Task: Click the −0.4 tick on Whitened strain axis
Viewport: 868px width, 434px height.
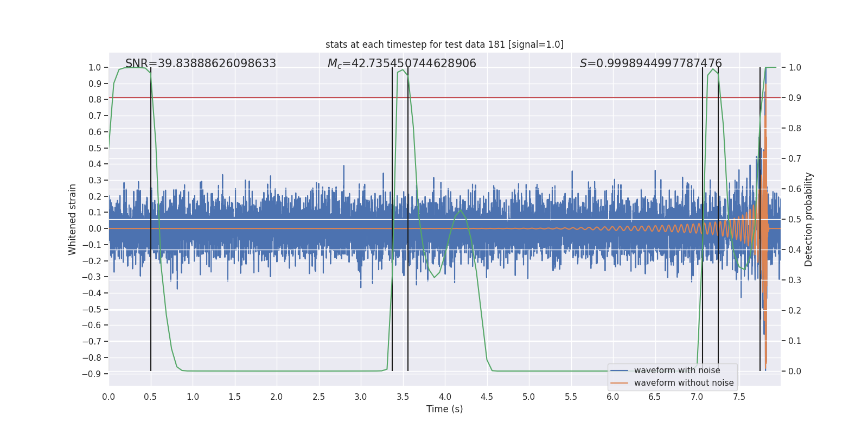Action: (x=92, y=293)
